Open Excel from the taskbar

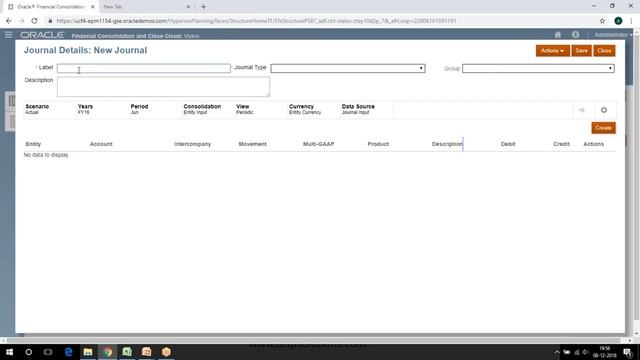click(127, 352)
